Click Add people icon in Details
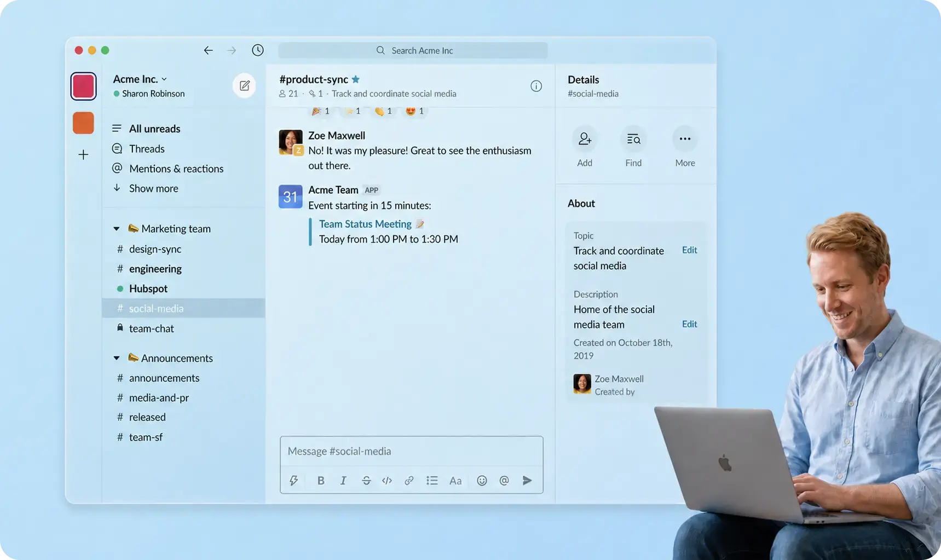941x560 pixels. [x=585, y=139]
